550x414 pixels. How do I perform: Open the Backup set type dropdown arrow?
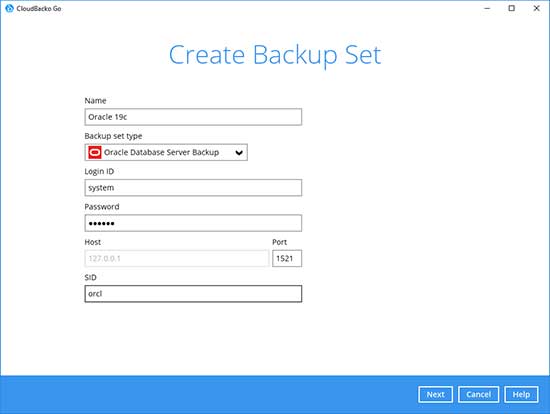click(239, 153)
